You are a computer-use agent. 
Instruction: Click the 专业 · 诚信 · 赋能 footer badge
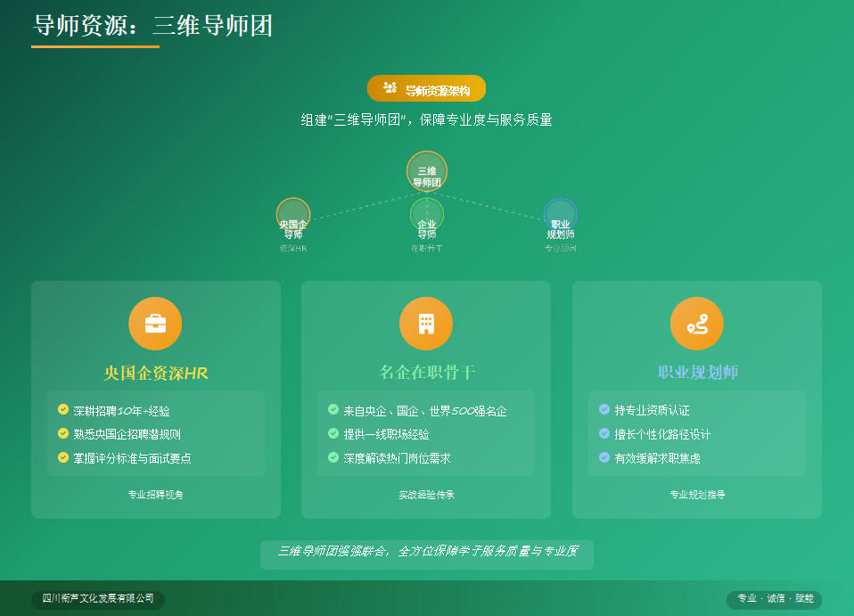click(x=774, y=599)
